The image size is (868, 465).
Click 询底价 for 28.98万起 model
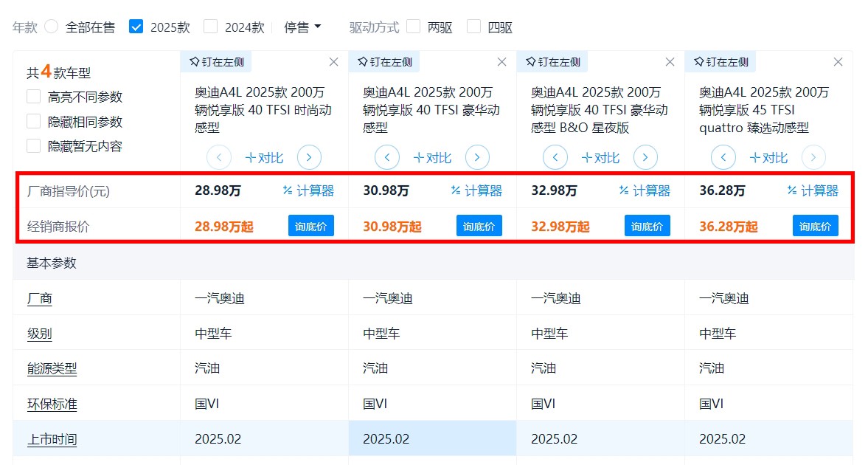tap(311, 226)
